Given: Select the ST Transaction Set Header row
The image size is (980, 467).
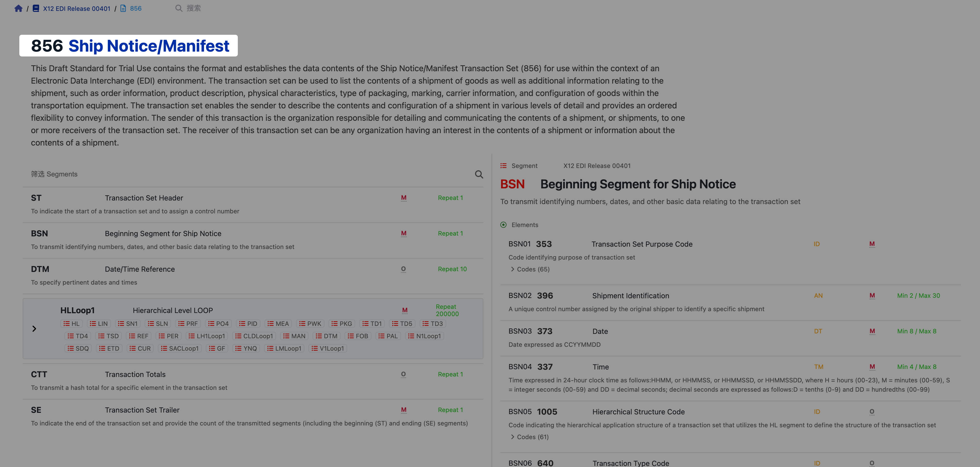Looking at the screenshot, I should 253,204.
